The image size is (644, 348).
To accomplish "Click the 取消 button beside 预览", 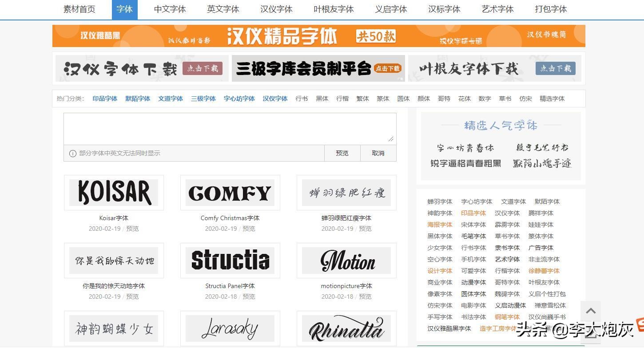I will pos(378,153).
